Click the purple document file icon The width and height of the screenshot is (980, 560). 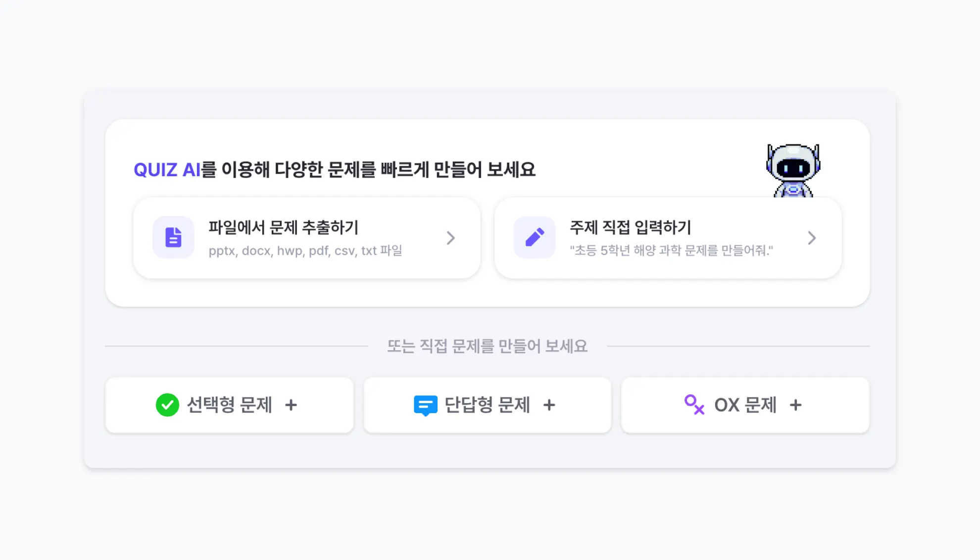coord(173,237)
